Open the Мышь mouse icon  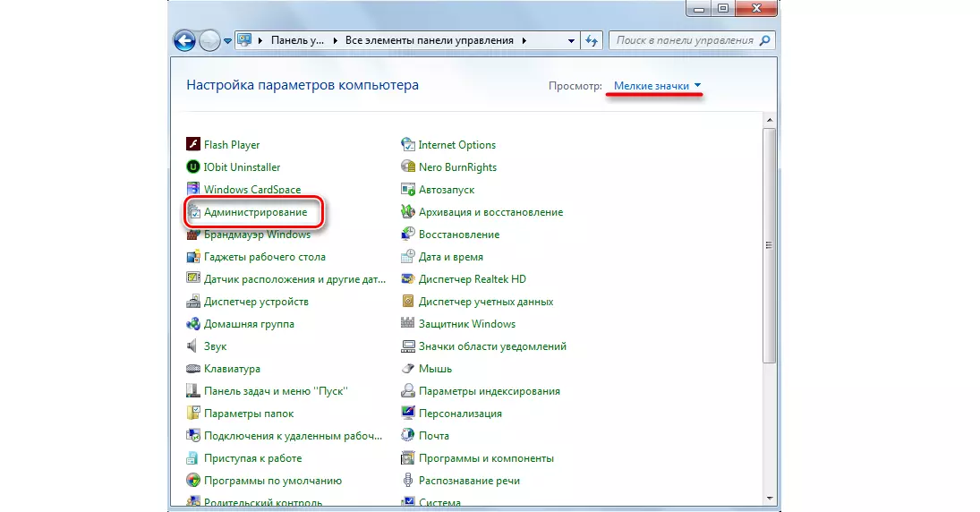coord(408,369)
